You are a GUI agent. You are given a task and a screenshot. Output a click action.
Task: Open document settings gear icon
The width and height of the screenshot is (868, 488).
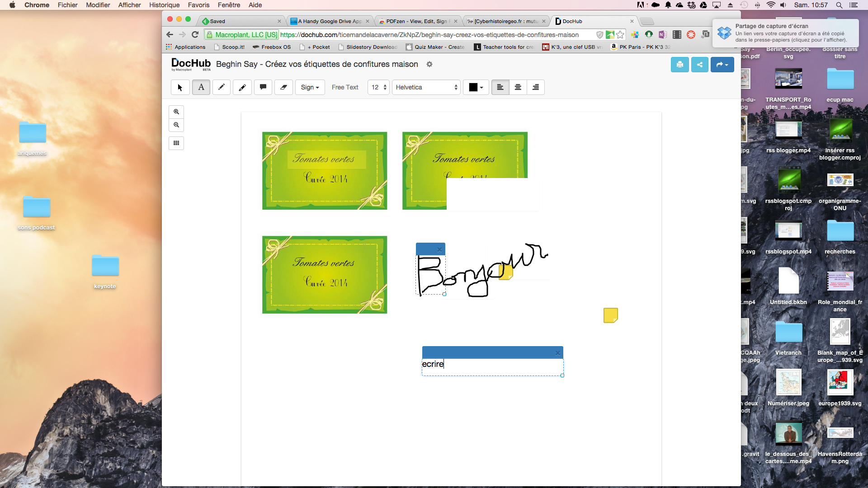[429, 64]
